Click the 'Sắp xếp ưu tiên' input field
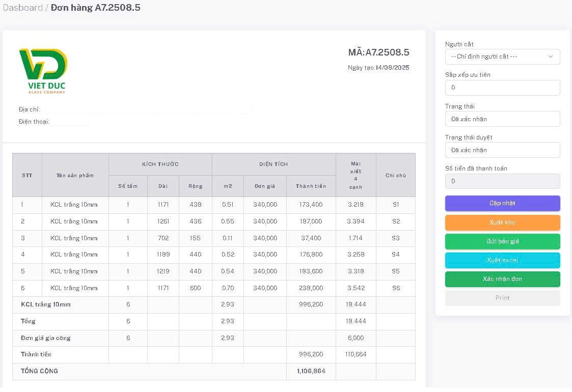The height and width of the screenshot is (392, 572). (502, 88)
